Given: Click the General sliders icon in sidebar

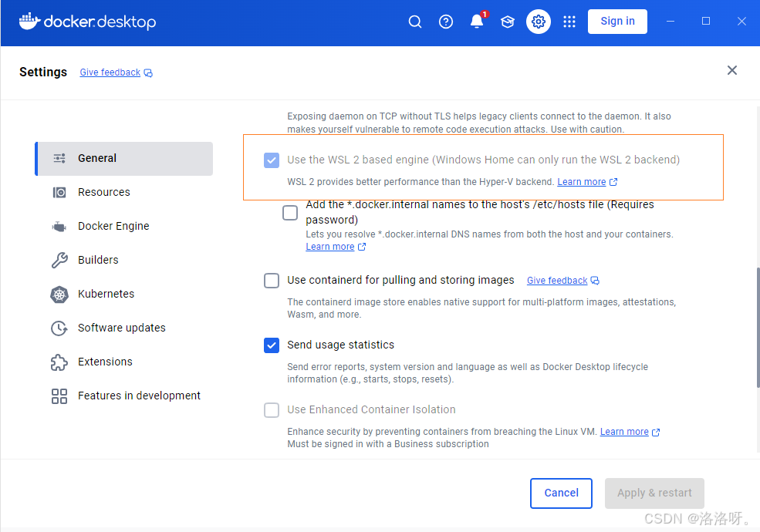Looking at the screenshot, I should tap(59, 158).
